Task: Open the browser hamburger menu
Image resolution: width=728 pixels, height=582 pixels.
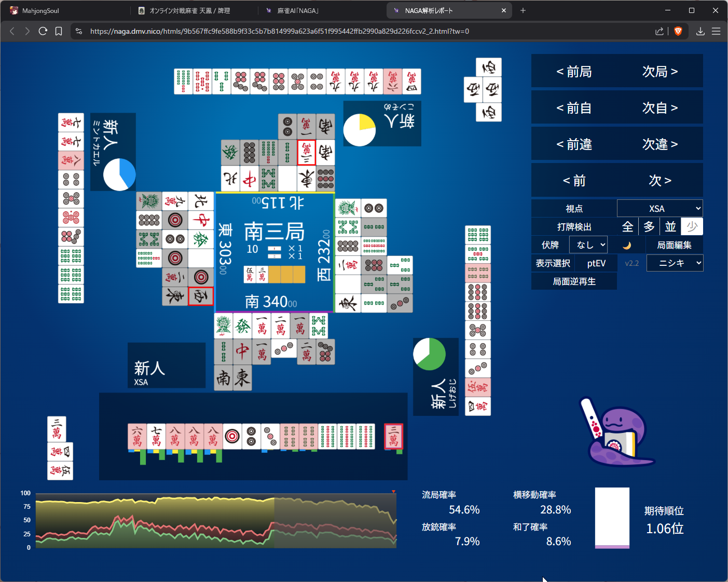Action: [x=716, y=31]
